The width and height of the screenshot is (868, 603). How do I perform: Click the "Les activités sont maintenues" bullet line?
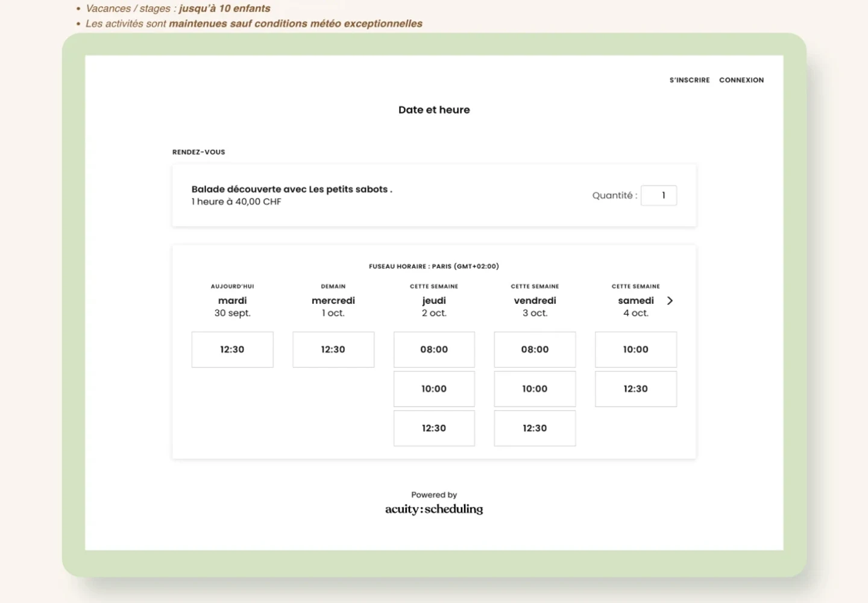tap(254, 24)
